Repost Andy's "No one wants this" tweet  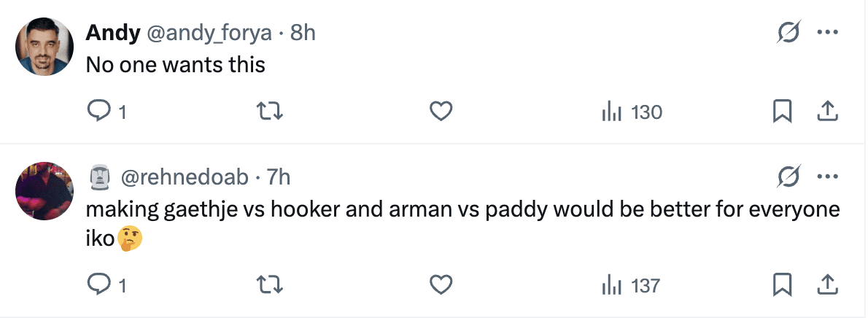coord(271,112)
